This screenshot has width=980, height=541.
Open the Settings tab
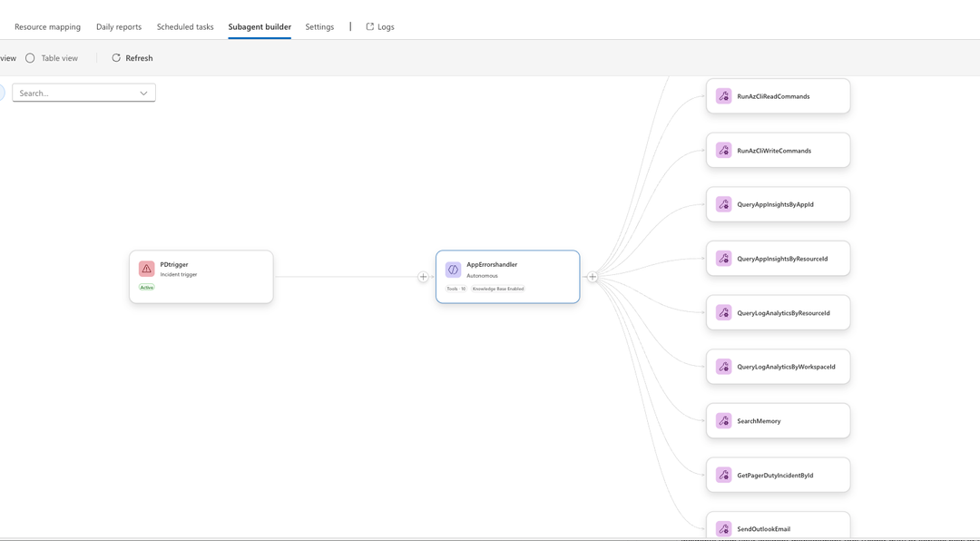[319, 27]
